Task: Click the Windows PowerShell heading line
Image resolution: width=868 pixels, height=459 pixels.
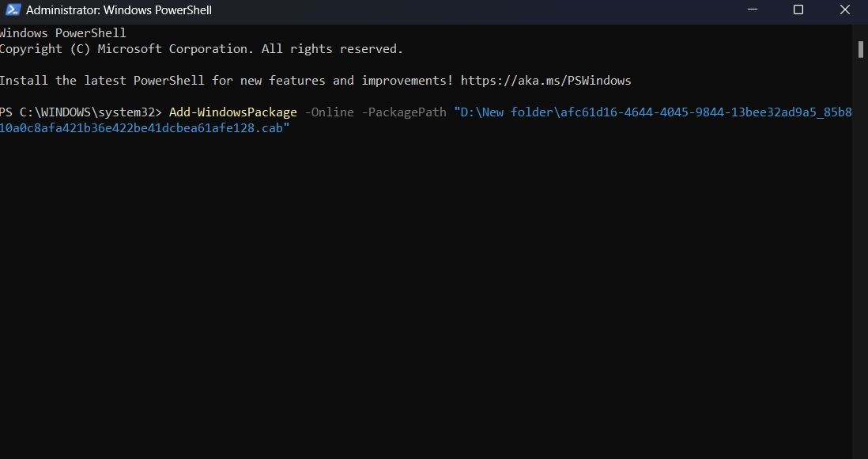Action: (63, 32)
